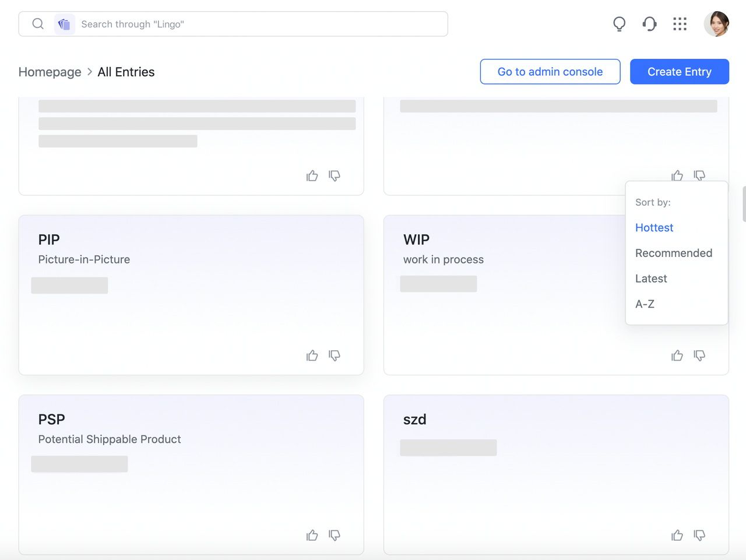Image resolution: width=746 pixels, height=560 pixels.
Task: Thumbs up the WIP entry
Action: (x=677, y=355)
